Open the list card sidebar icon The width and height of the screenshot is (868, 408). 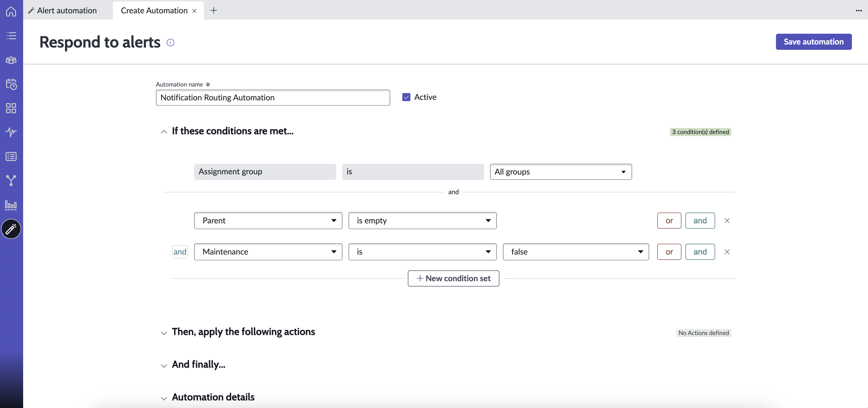tap(11, 156)
